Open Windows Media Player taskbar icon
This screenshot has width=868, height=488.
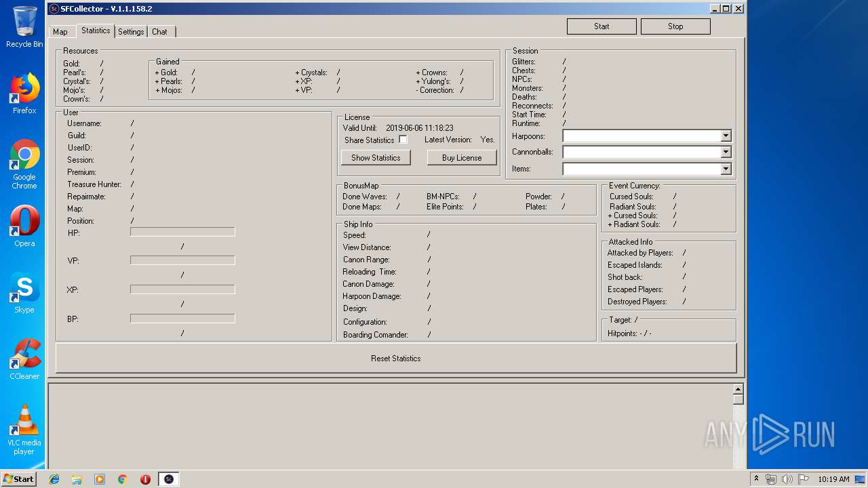coord(100,479)
